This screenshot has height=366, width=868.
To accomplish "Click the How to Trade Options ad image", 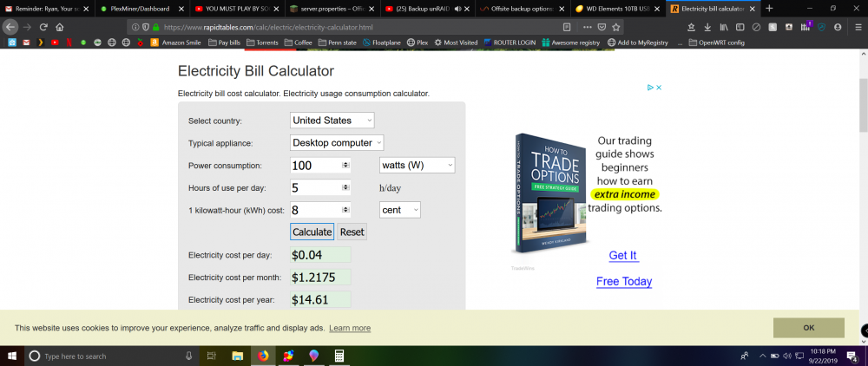I will (x=551, y=193).
